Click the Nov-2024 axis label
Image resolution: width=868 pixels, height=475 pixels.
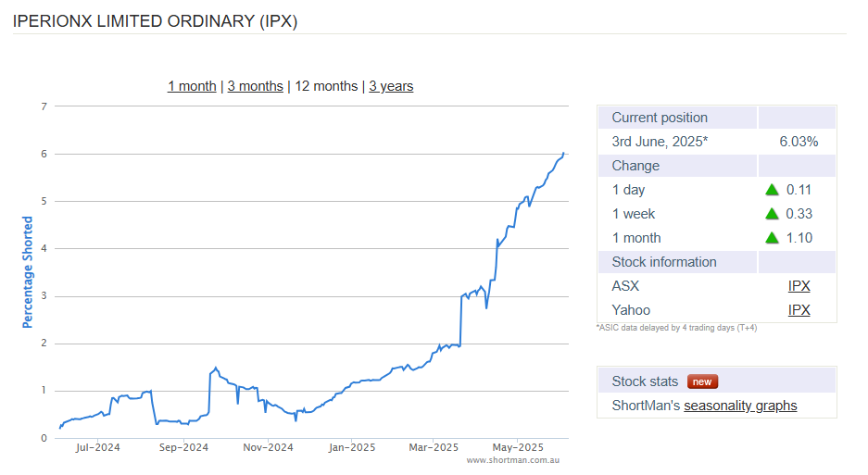point(268,447)
